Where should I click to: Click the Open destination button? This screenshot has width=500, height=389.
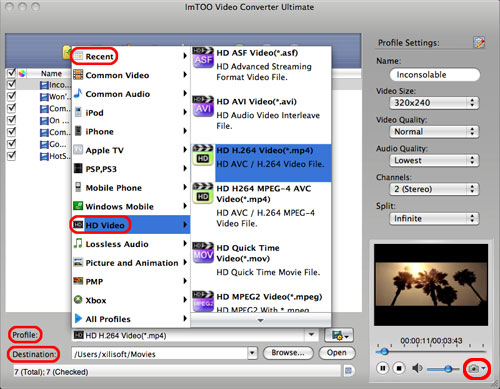coord(337,353)
